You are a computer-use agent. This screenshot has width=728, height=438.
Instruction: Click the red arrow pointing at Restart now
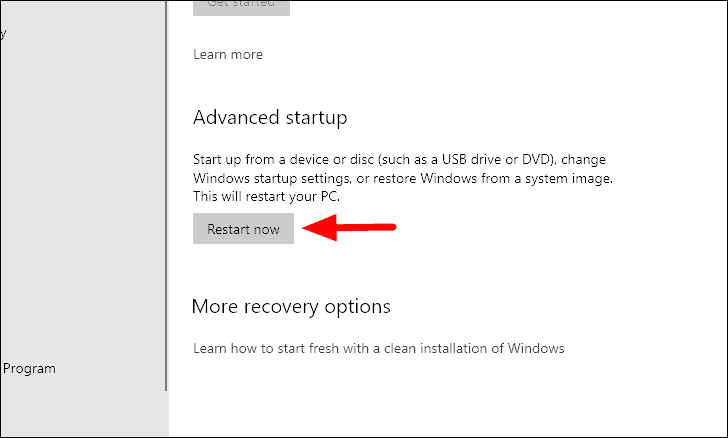click(x=349, y=228)
